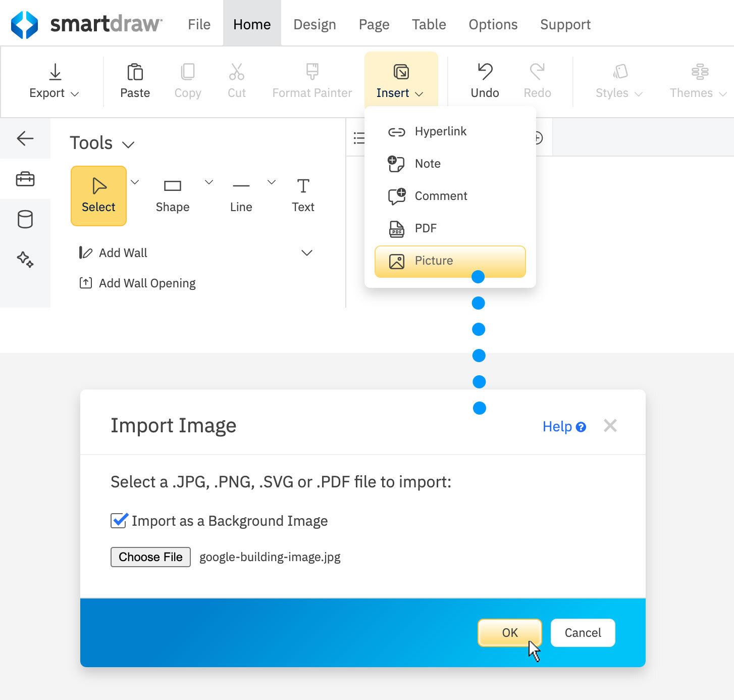Viewport: 734px width, 700px height.
Task: Collapse the Tools panel chevron
Action: 128,144
